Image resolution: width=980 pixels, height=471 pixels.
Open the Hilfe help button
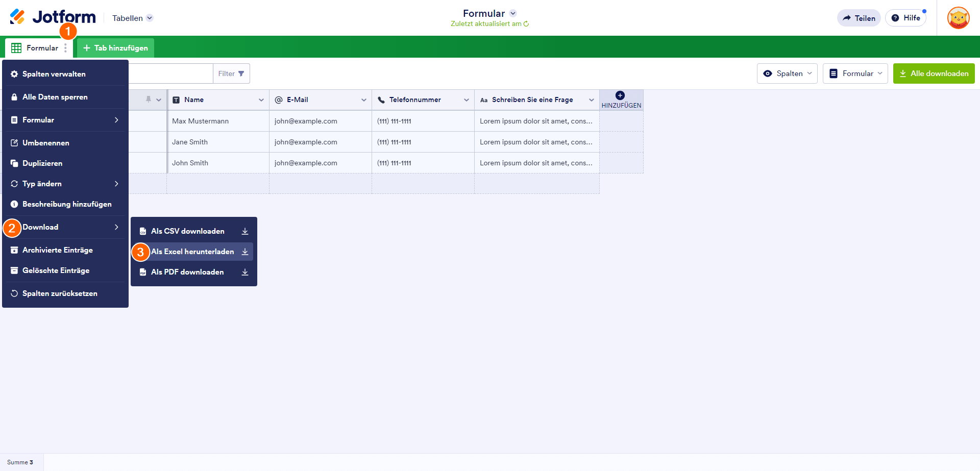pyautogui.click(x=906, y=18)
